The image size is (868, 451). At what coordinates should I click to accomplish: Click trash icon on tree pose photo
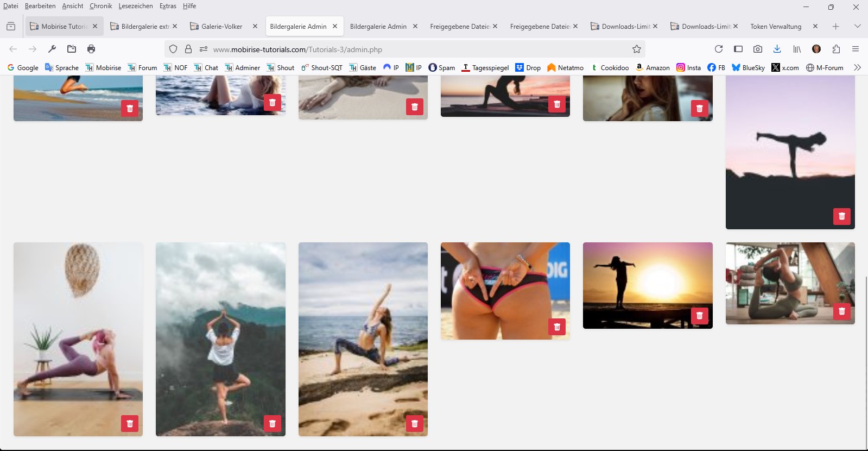coord(272,423)
